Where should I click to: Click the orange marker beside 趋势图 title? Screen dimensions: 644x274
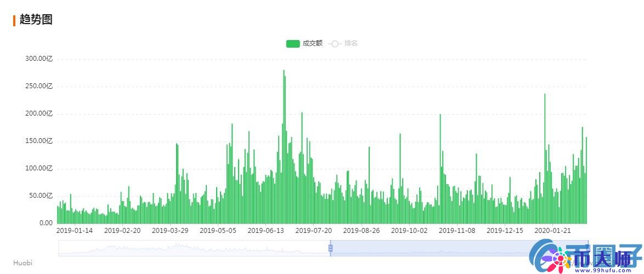point(14,20)
